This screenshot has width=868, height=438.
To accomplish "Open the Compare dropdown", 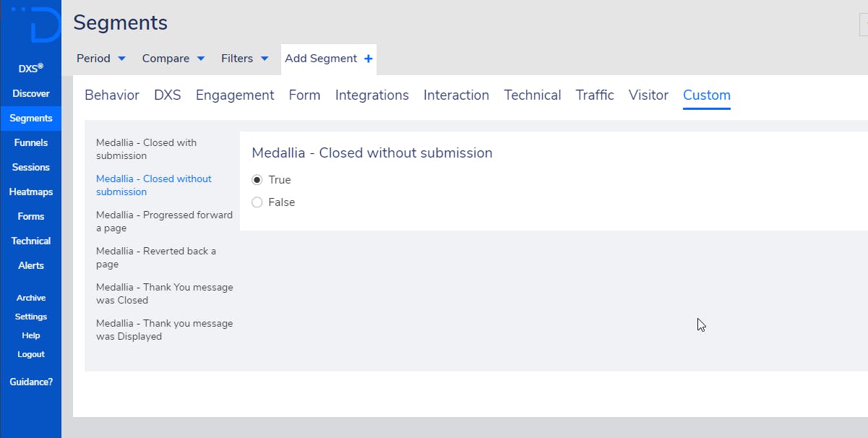I will tap(173, 59).
